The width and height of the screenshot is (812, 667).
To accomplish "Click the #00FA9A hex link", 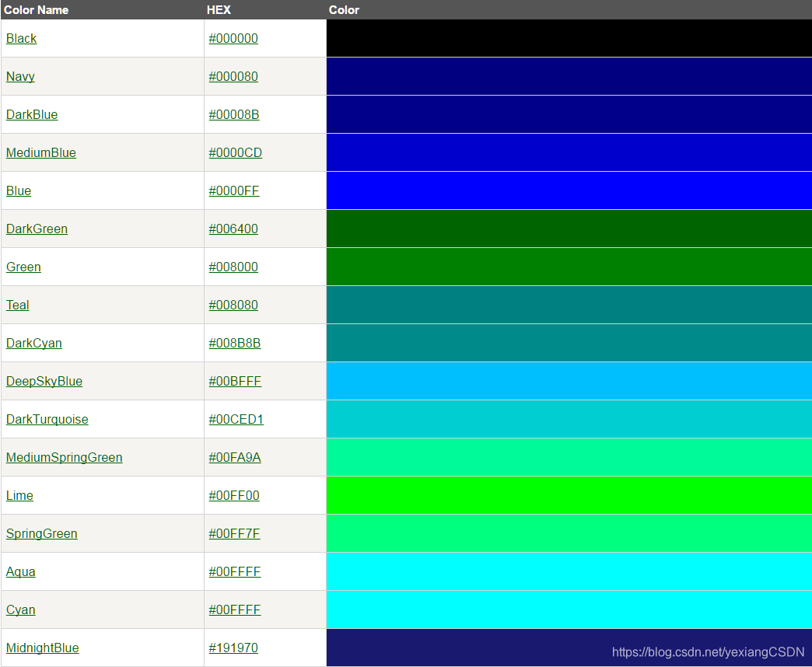I will point(235,457).
